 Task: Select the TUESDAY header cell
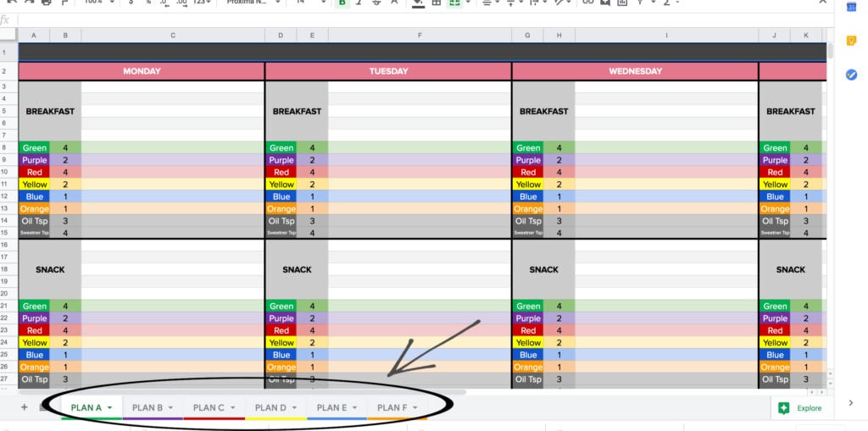point(388,71)
